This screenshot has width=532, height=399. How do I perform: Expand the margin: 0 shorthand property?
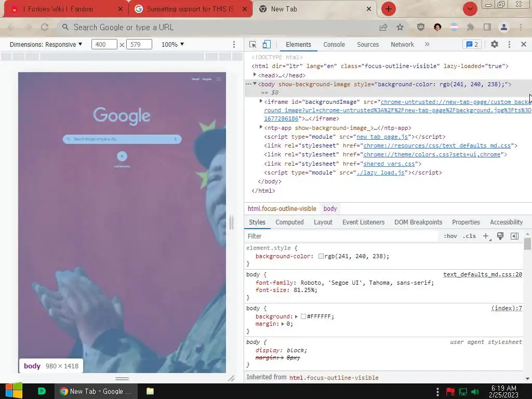pos(283,324)
